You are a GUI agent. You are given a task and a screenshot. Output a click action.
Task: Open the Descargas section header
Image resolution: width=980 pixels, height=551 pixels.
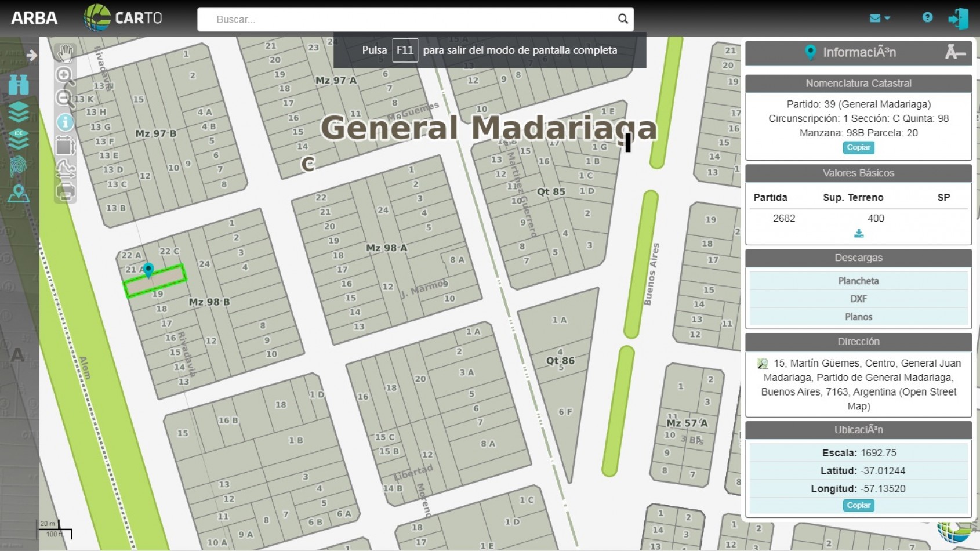click(x=858, y=258)
